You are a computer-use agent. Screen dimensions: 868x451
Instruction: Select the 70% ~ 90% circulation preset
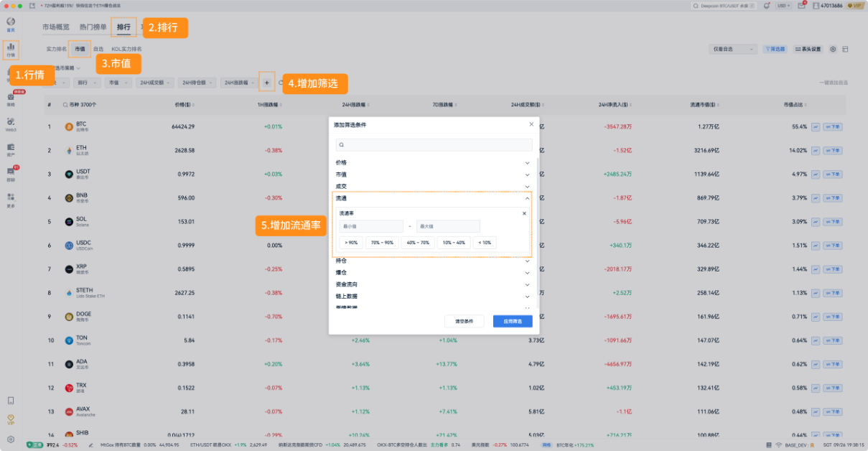(382, 243)
